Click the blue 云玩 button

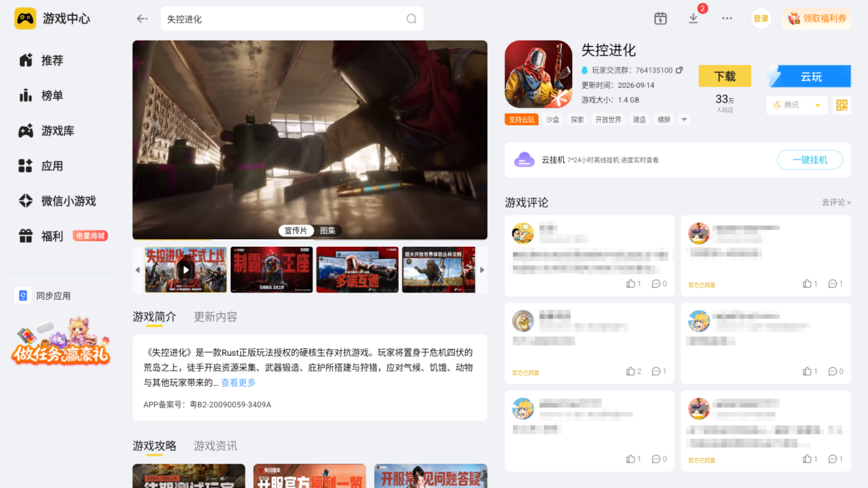(x=809, y=76)
